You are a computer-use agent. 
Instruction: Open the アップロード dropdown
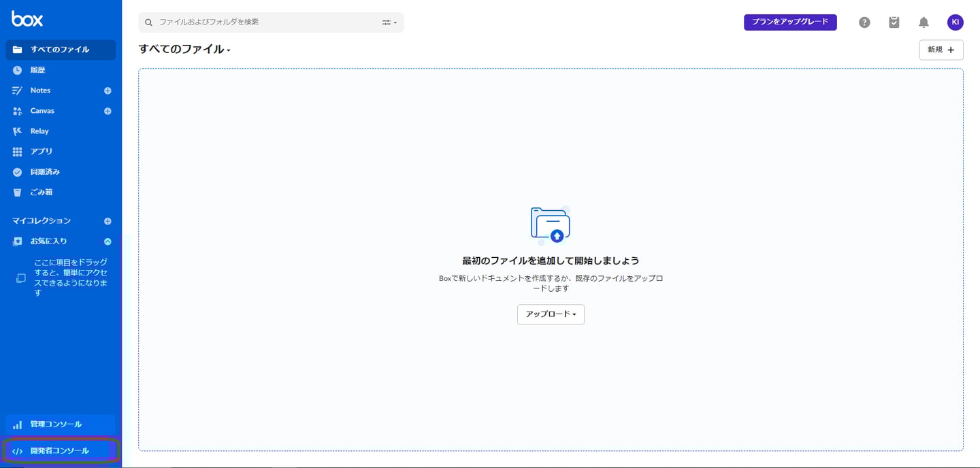pos(551,314)
